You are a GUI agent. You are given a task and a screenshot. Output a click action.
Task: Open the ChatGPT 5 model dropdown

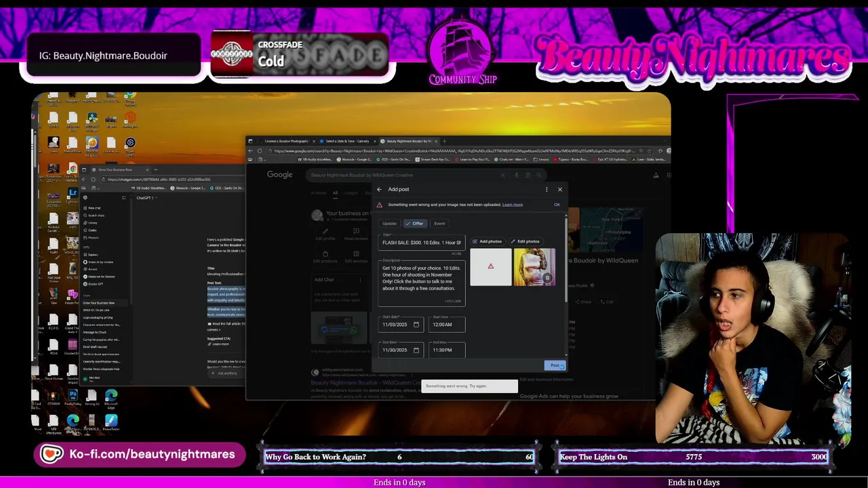point(146,198)
